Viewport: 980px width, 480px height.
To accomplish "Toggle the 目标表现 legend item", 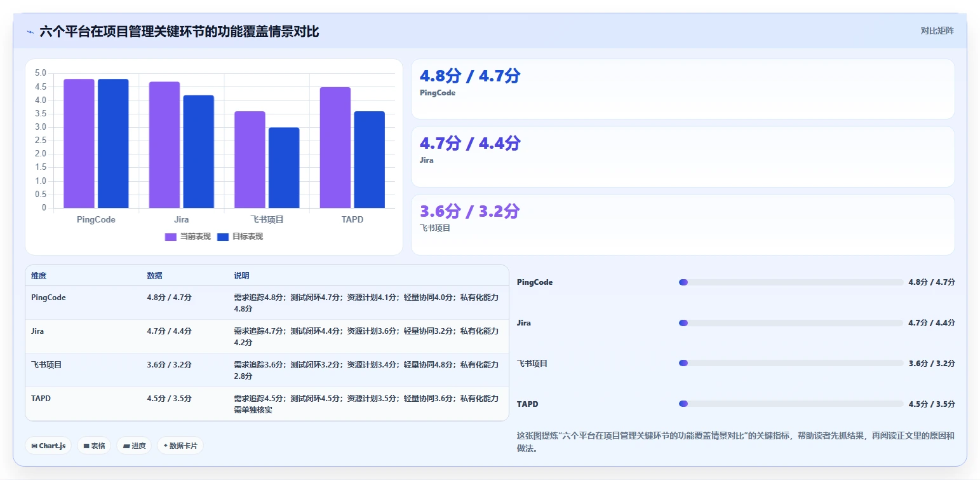I will tap(240, 237).
